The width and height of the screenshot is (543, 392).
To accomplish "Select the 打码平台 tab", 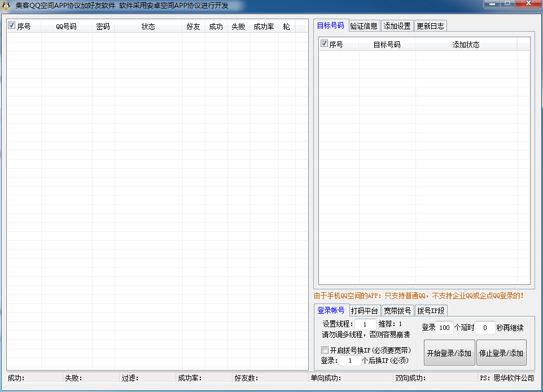I will (x=365, y=311).
